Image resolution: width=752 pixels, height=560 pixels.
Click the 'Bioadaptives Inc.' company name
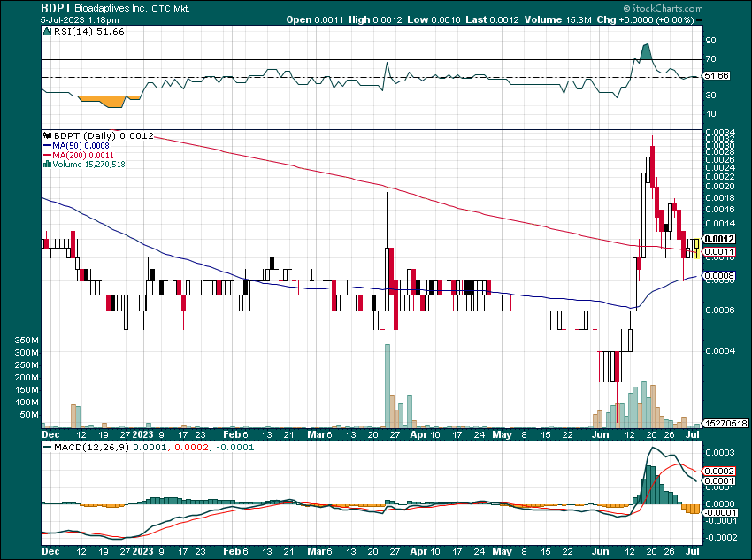[111, 9]
